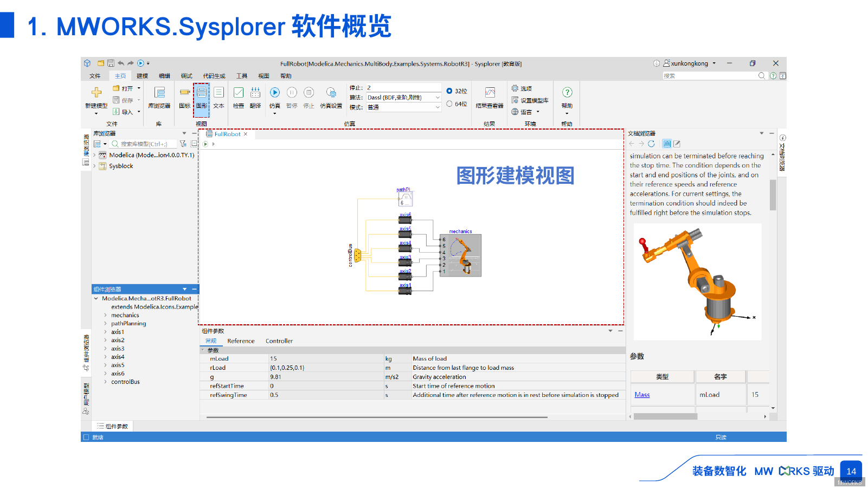Open the 工具 menu
The image size is (868, 488).
coord(242,75)
